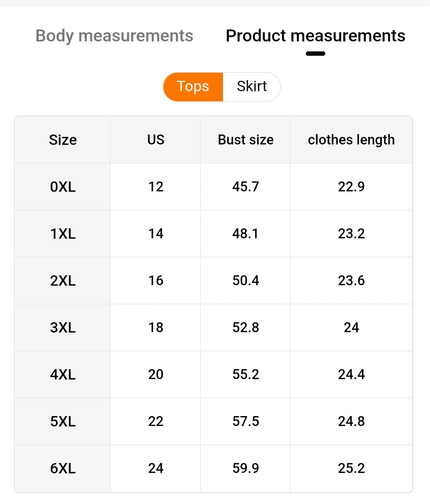Screen dimensions: 430x504
Task: Select the Product measurements tab
Action: [x=315, y=36]
